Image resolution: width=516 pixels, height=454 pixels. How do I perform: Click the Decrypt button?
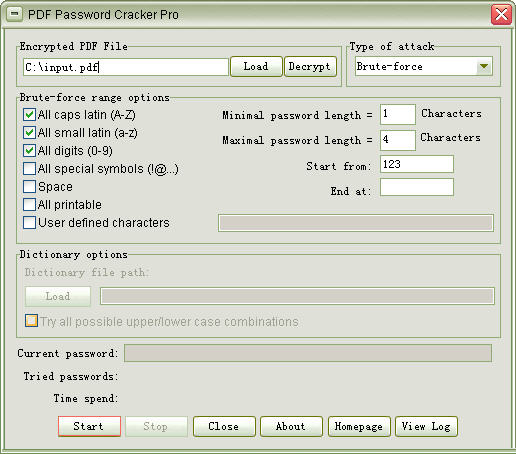pyautogui.click(x=310, y=66)
